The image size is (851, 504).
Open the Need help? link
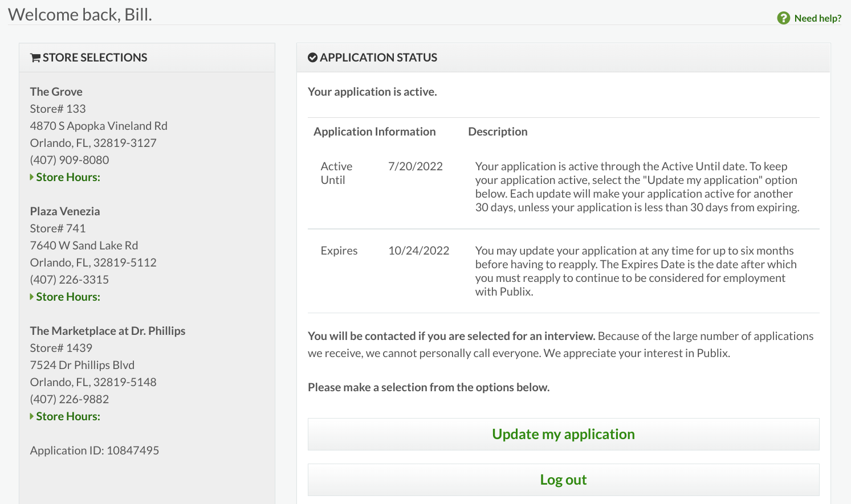(x=817, y=18)
